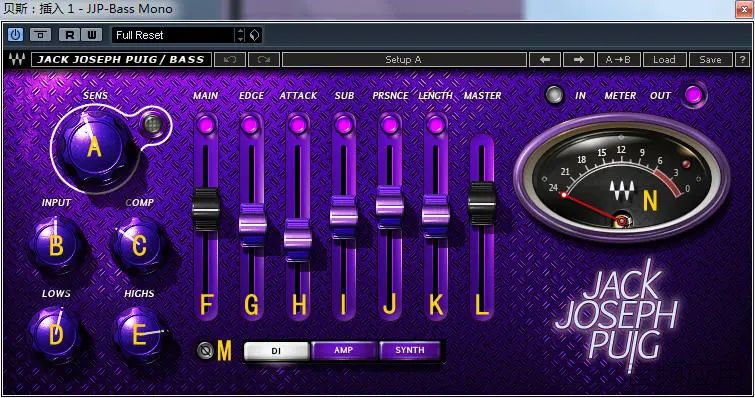Toggle the EDGE channel mute light
Image resolution: width=755 pixels, height=398 pixels.
pyautogui.click(x=250, y=125)
